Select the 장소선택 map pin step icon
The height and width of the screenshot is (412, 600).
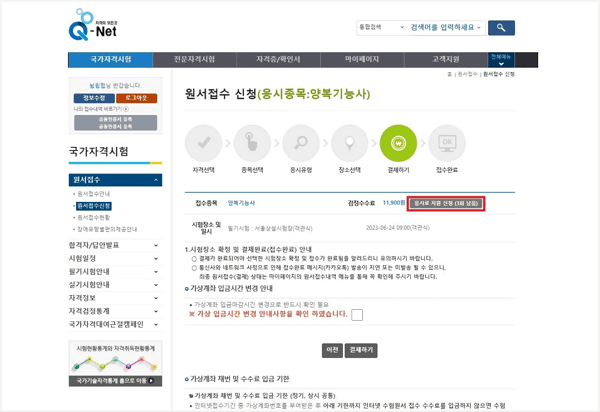tap(349, 143)
